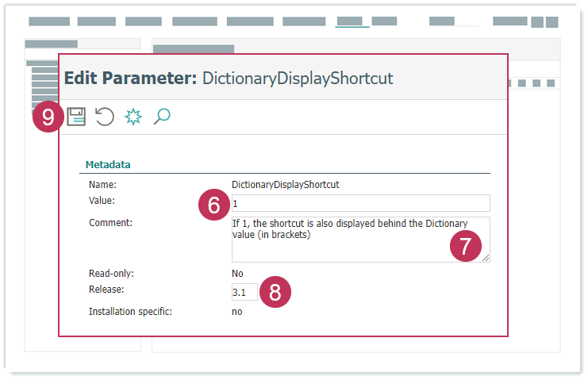This screenshot has width=588, height=380.
Task: Select the Release field containing 3.1
Action: (243, 292)
